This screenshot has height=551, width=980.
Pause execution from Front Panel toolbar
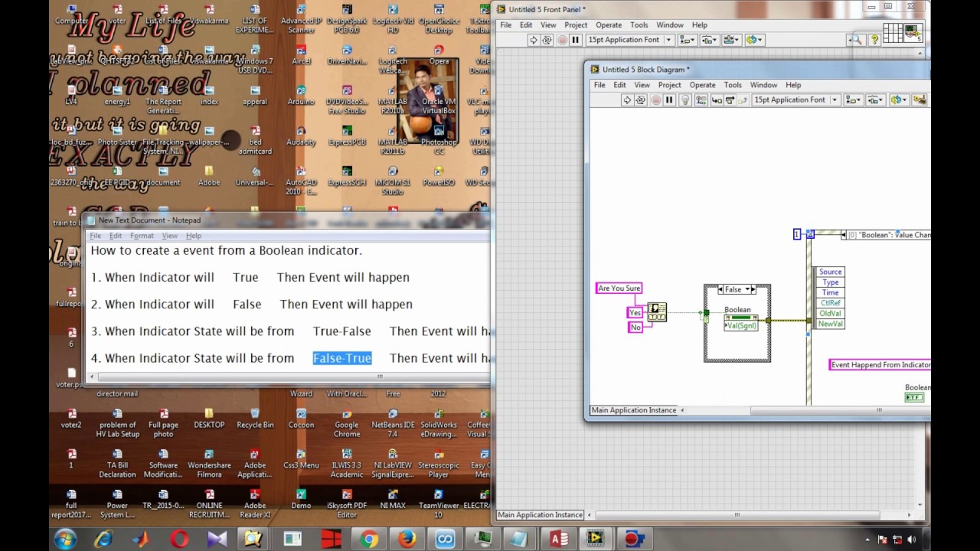point(576,40)
